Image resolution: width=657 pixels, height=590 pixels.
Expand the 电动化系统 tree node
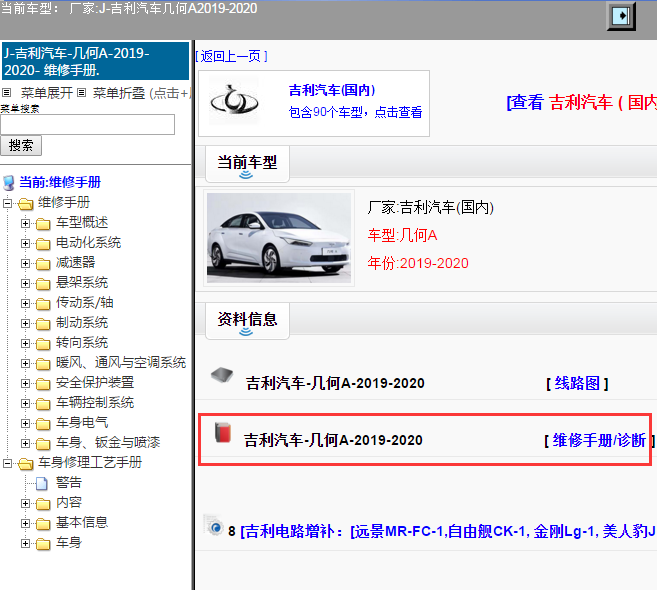point(25,243)
